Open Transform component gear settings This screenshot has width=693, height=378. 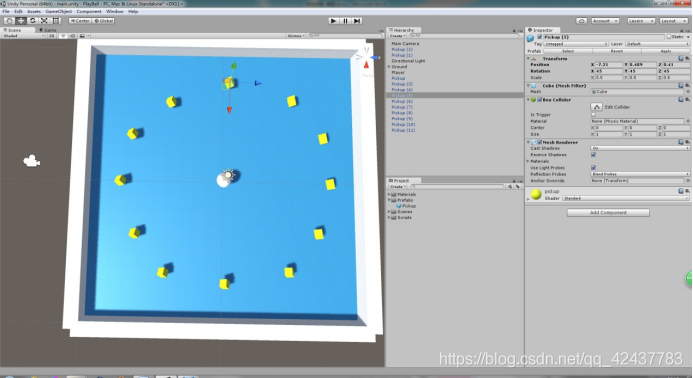pos(687,58)
